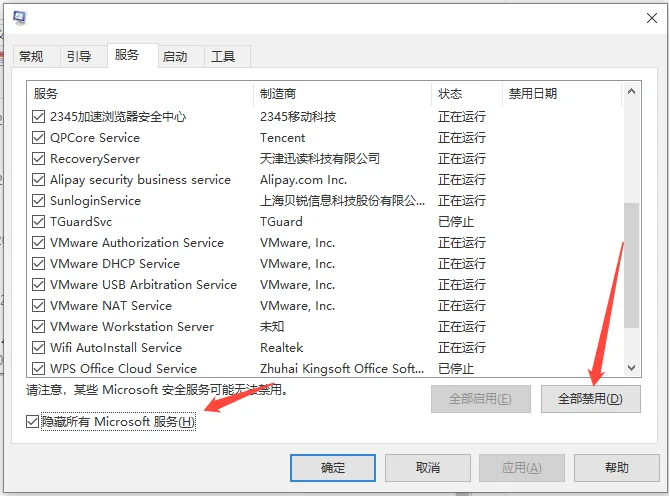Image resolution: width=670 pixels, height=497 pixels.
Task: Toggle VMware Workstation Server checkbox
Action: [38, 326]
